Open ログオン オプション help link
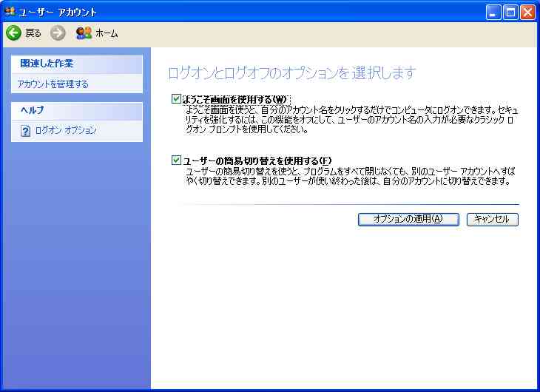Image resolution: width=540 pixels, height=392 pixels. (x=66, y=131)
